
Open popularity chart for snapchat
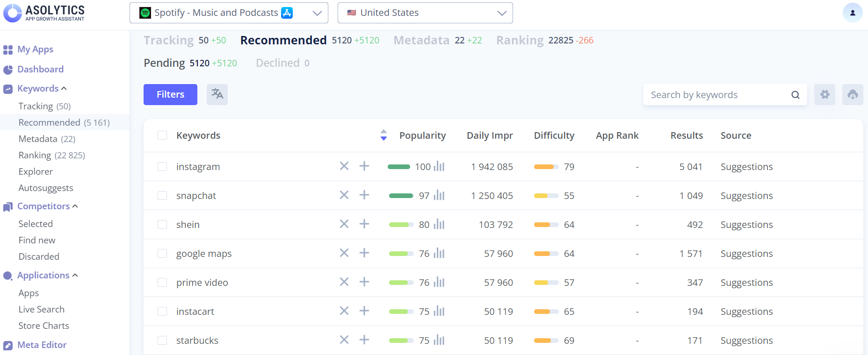point(439,195)
